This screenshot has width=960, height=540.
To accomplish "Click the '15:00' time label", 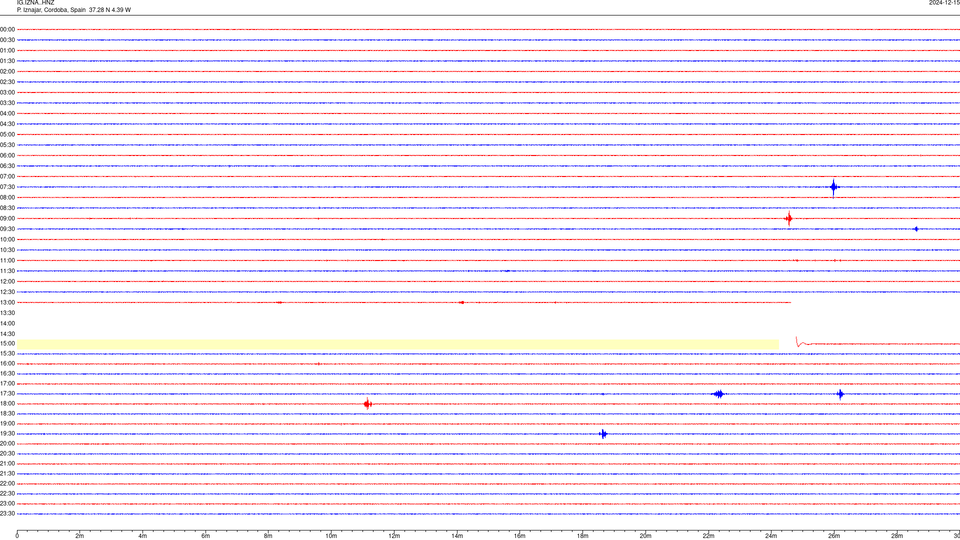I will click(7, 344).
